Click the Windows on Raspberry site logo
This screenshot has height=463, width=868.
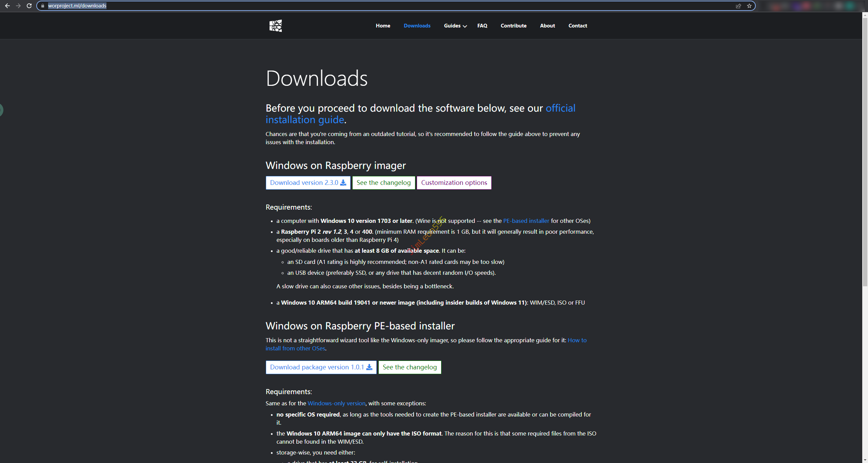(x=275, y=26)
